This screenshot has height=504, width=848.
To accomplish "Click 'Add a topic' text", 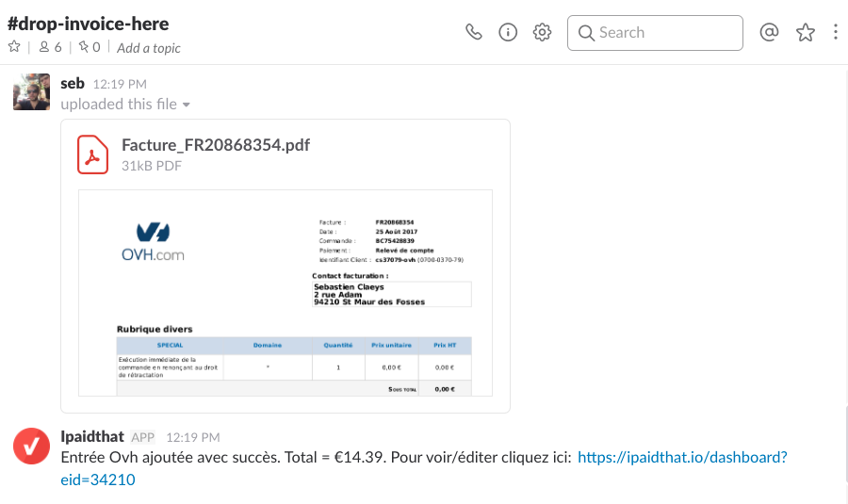I will click(148, 48).
